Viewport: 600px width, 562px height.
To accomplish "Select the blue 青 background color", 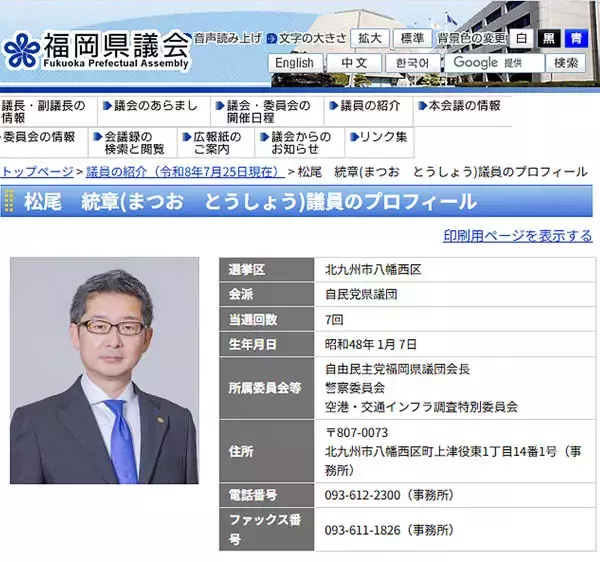I will pos(576,39).
